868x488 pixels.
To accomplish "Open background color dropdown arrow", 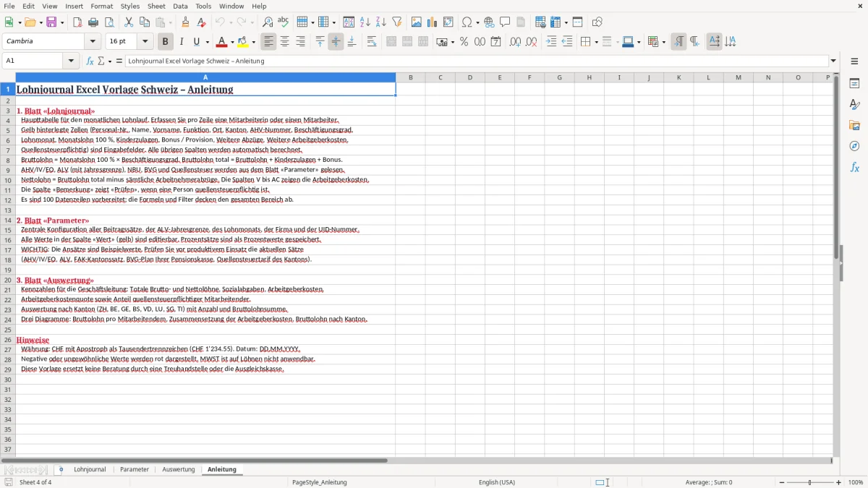I will click(254, 42).
